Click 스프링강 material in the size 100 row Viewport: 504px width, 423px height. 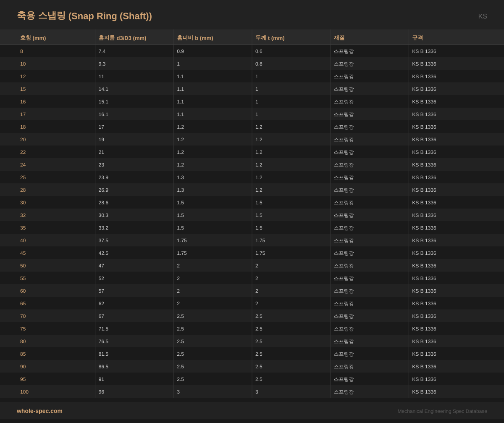tap(344, 392)
